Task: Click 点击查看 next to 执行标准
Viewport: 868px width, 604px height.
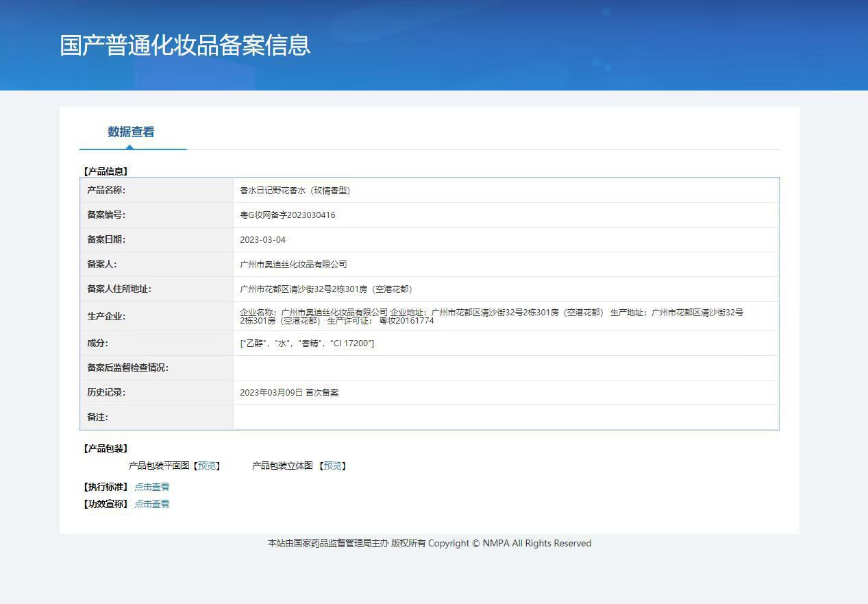Action: [x=151, y=487]
